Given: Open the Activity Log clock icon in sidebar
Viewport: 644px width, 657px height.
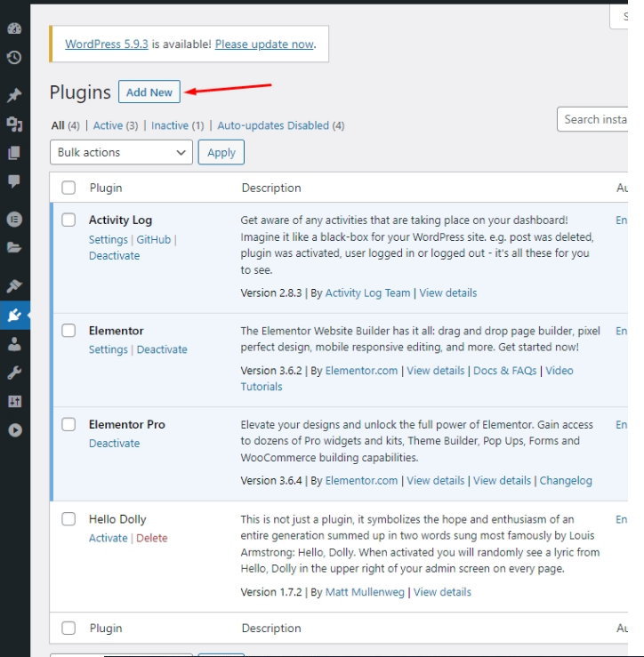Looking at the screenshot, I should pyautogui.click(x=14, y=58).
